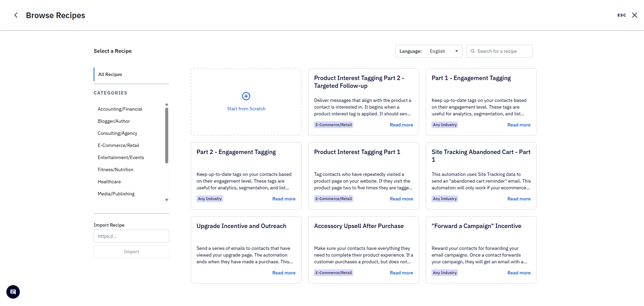Open the Language dropdown
The height and width of the screenshot is (306, 644).
pos(428,51)
